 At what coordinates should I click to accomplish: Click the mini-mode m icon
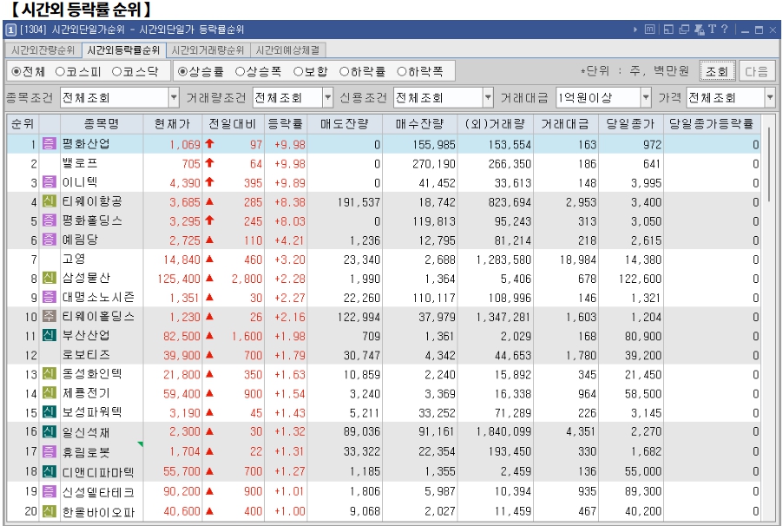[650, 30]
